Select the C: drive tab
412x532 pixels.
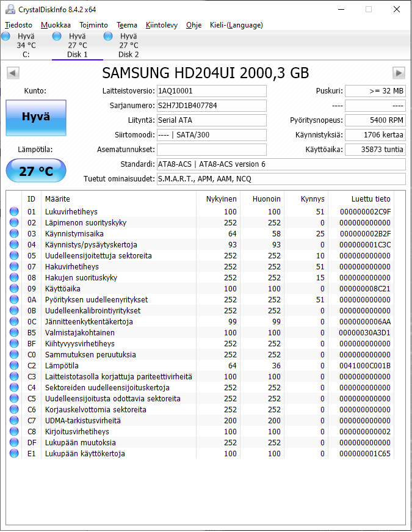pyautogui.click(x=26, y=45)
